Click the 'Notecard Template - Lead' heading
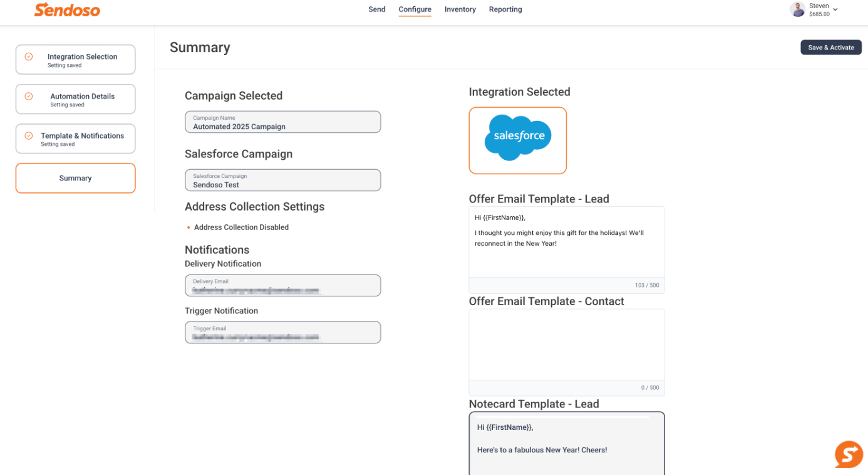 click(x=534, y=404)
